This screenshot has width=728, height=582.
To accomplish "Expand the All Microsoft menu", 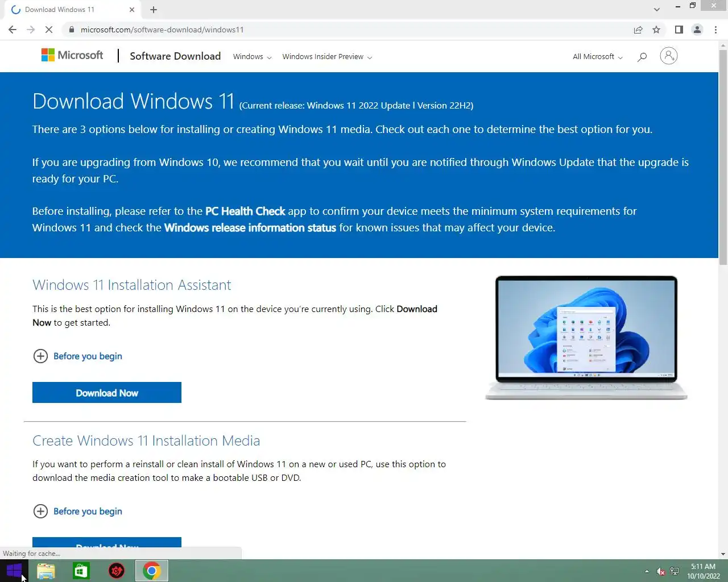I will [597, 56].
